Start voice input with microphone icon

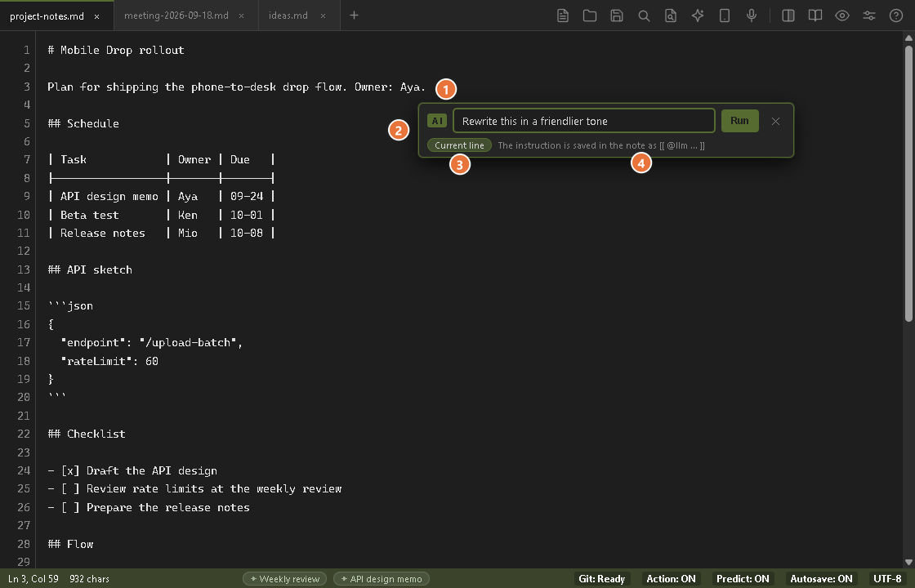(752, 16)
